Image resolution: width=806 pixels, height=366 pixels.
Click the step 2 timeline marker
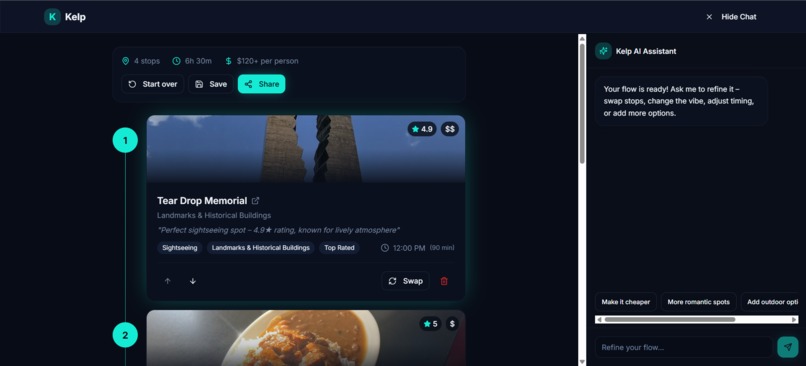pyautogui.click(x=125, y=335)
